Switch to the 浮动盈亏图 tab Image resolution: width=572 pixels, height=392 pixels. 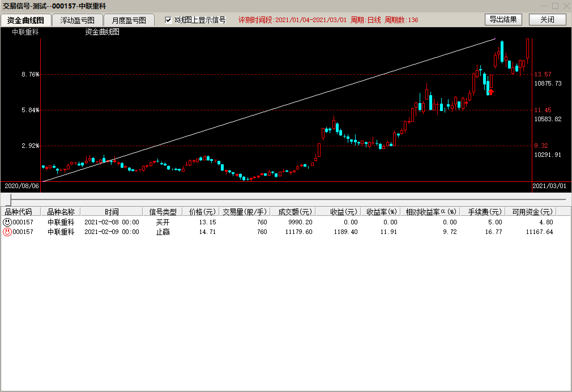(x=77, y=20)
